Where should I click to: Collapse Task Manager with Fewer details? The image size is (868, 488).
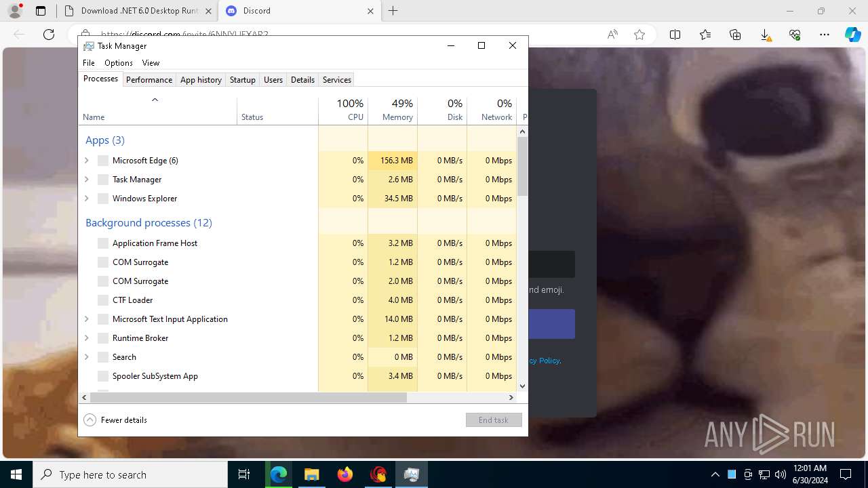pos(115,420)
